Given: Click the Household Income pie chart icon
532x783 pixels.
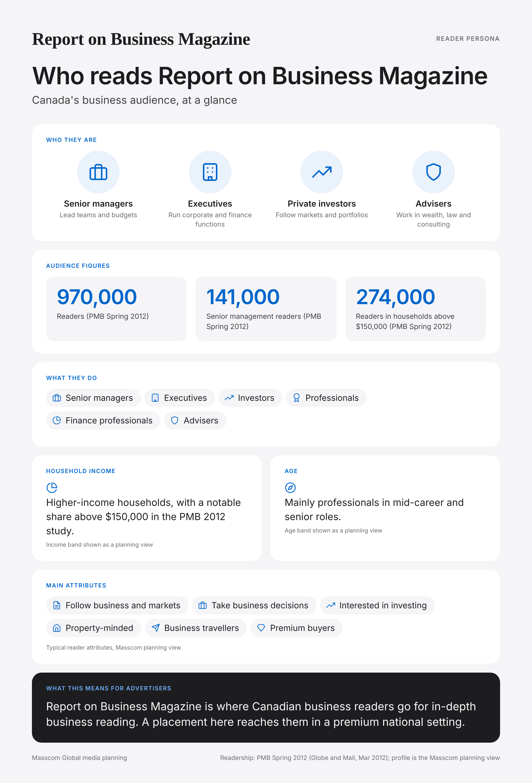Looking at the screenshot, I should (x=52, y=487).
